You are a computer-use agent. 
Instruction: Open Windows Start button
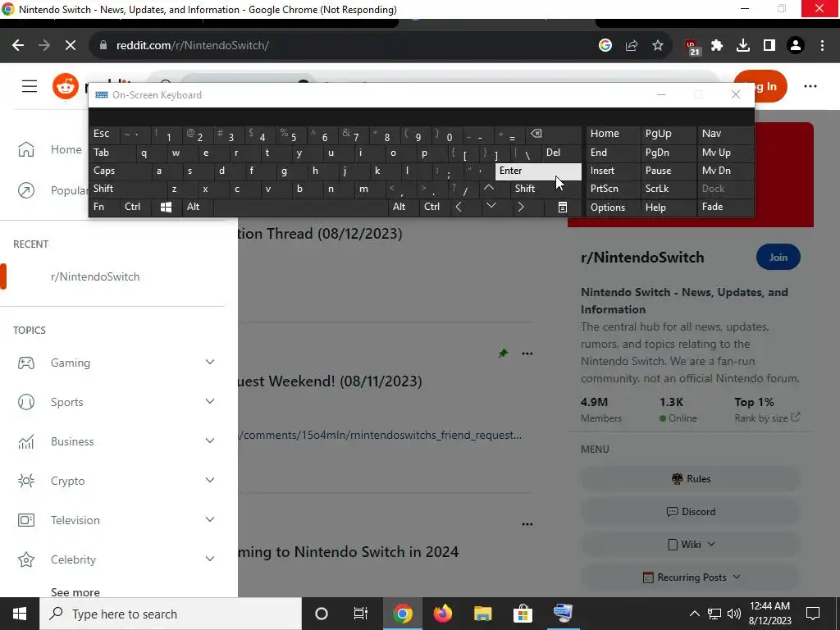tap(20, 614)
